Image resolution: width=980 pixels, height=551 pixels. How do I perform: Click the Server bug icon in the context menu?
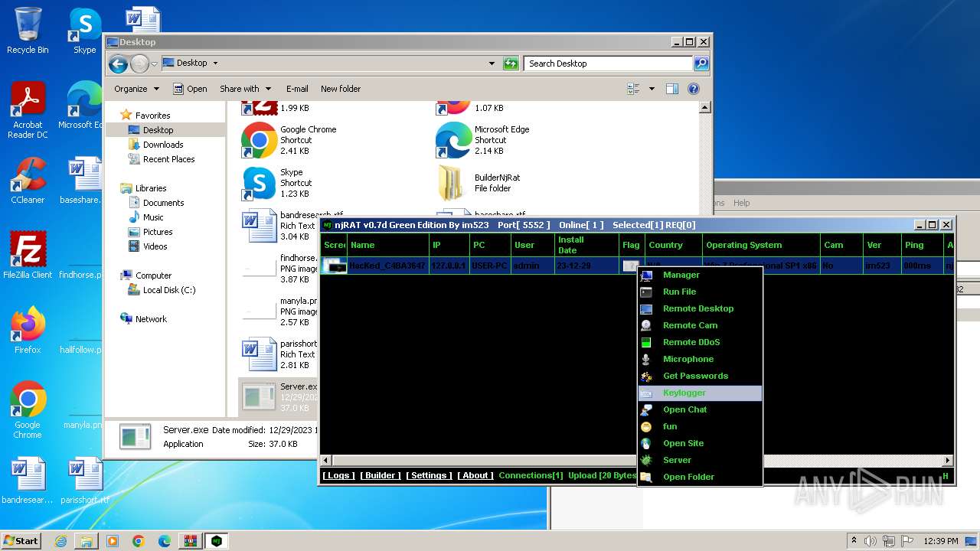tap(646, 460)
